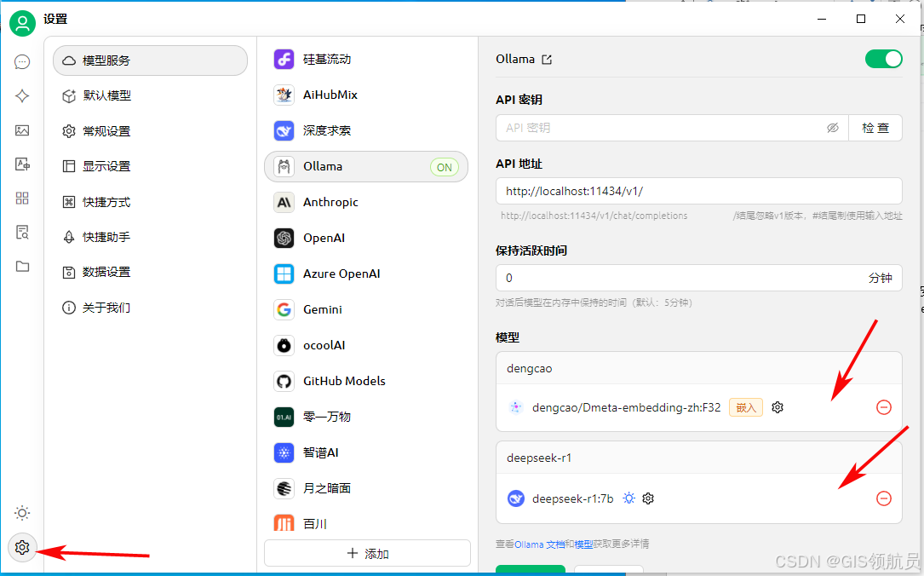Select the Anthropic provider
Screen dimensions: 924x576
click(x=366, y=202)
